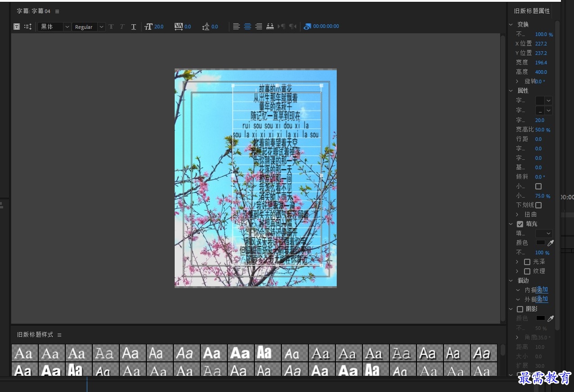The image size is (574, 392).
Task: Click 宽高比 value 50.0 %
Action: [x=543, y=130]
